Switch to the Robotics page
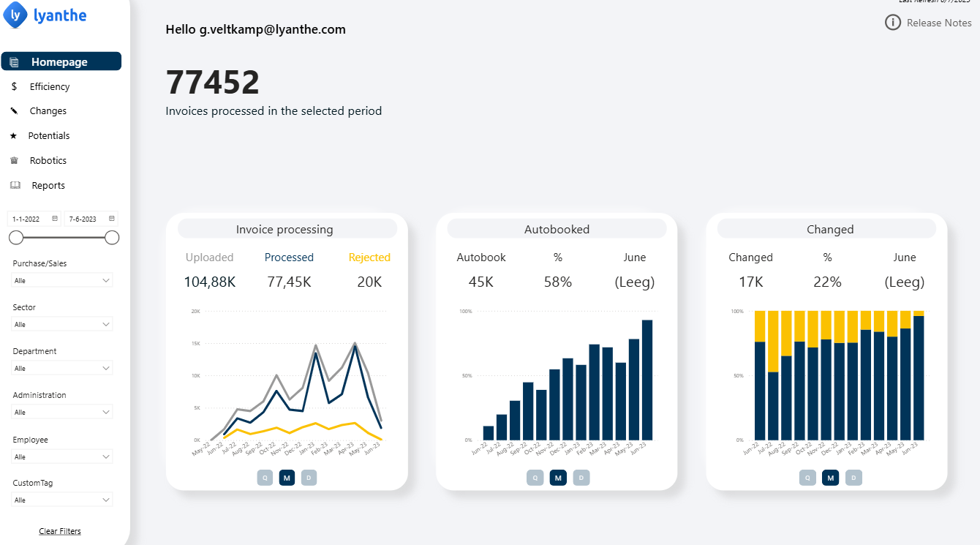This screenshot has width=980, height=545. [48, 160]
